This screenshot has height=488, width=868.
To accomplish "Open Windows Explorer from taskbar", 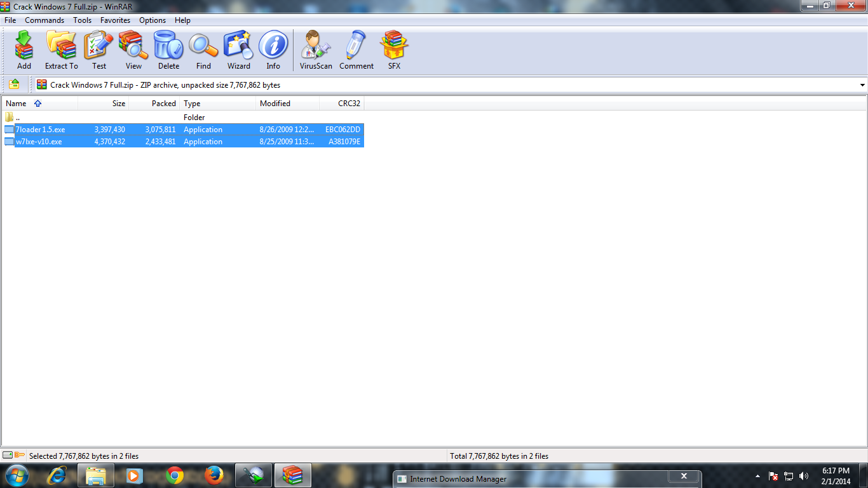I will pyautogui.click(x=96, y=475).
